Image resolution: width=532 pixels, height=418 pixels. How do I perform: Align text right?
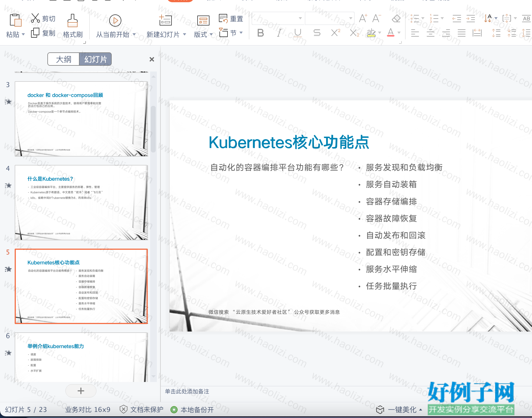(x=446, y=33)
